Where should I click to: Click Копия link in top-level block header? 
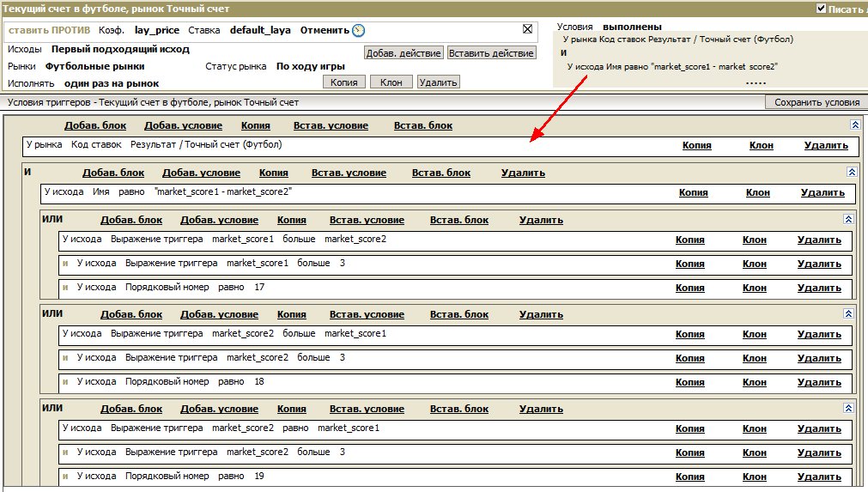coord(256,125)
